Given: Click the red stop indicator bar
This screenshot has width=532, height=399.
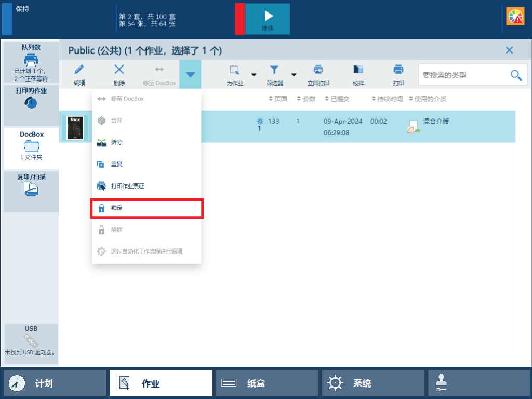Looking at the screenshot, I should [240, 19].
